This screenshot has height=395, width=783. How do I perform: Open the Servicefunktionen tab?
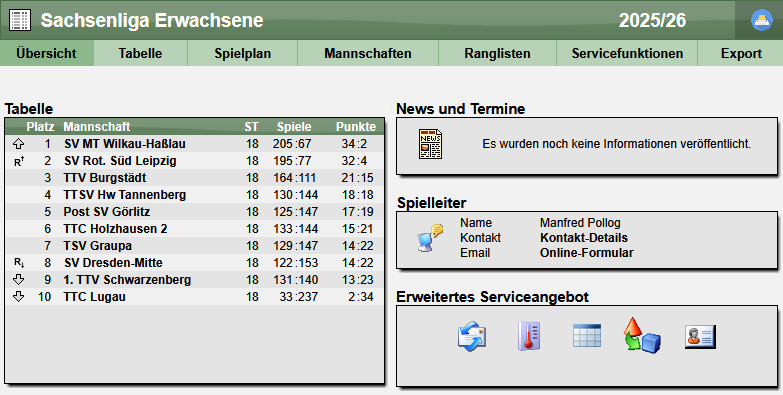pos(627,53)
